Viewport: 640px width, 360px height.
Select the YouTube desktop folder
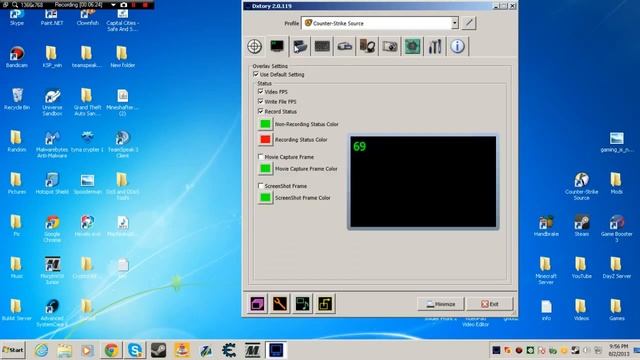pos(581,268)
